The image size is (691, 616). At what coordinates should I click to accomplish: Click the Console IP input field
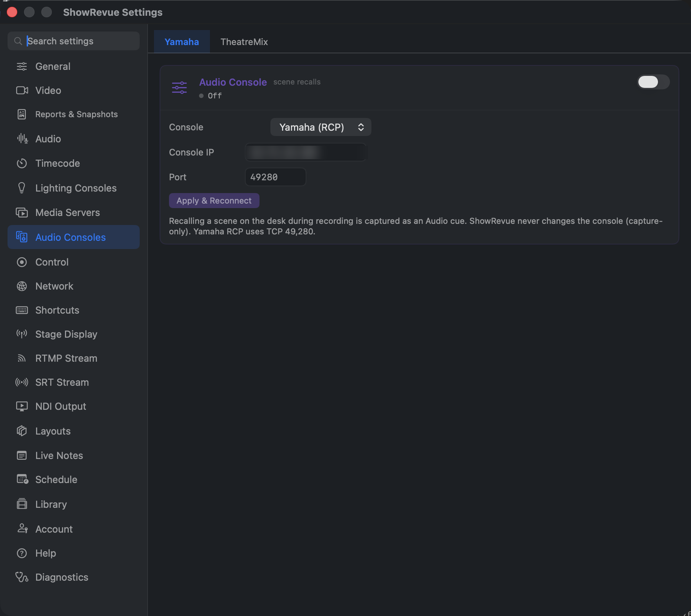click(306, 152)
